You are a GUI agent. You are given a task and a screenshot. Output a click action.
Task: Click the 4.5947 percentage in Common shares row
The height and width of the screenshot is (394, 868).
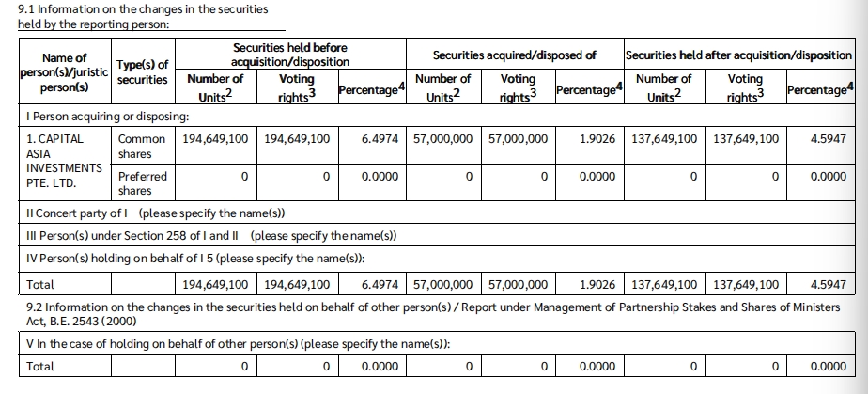click(x=828, y=138)
